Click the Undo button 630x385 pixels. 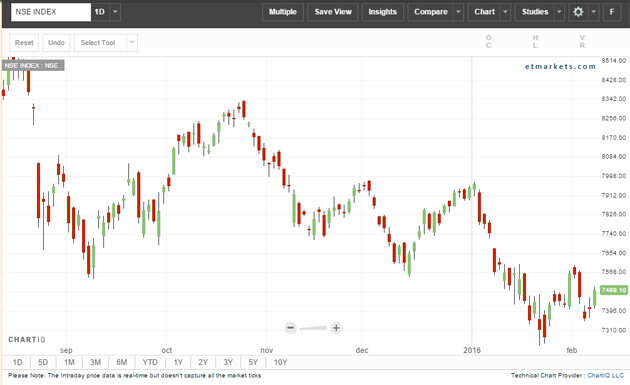[56, 43]
